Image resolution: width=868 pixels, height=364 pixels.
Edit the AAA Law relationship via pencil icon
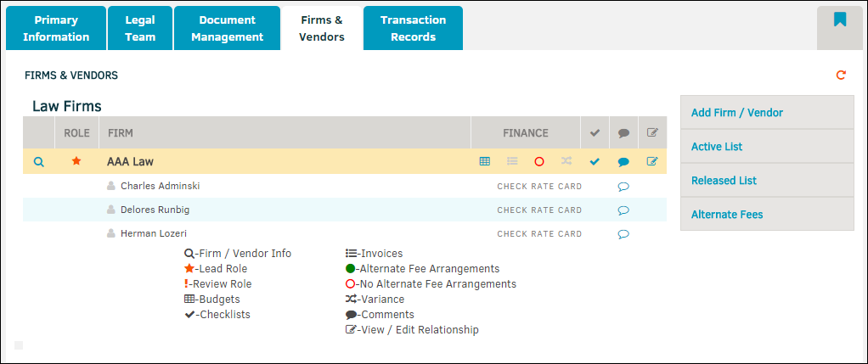click(652, 161)
